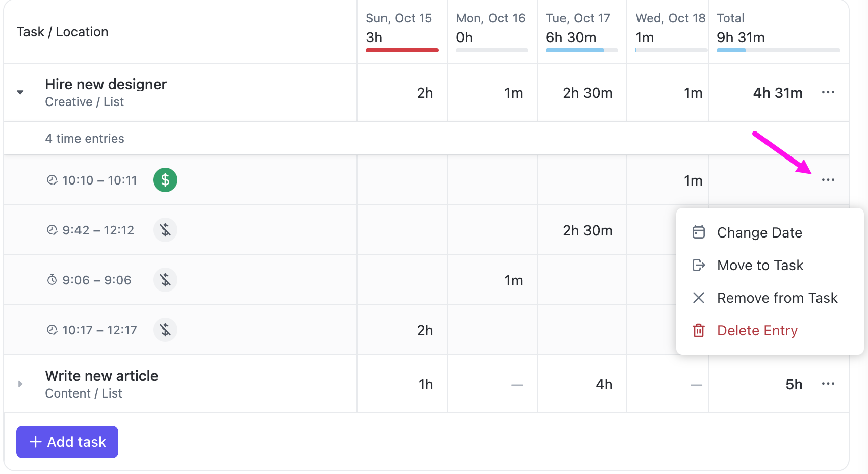Viewport: 868px width, 474px height.
Task: Open the Hire new designer task name
Action: [106, 84]
